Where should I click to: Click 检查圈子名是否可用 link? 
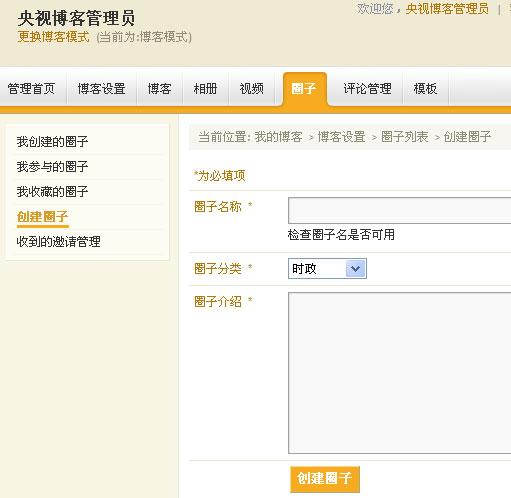(341, 235)
